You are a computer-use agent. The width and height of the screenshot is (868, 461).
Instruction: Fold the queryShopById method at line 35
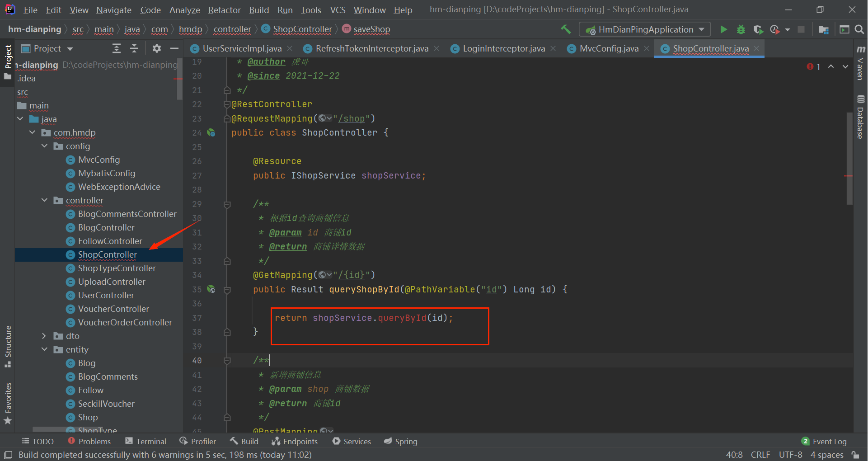[x=227, y=290]
